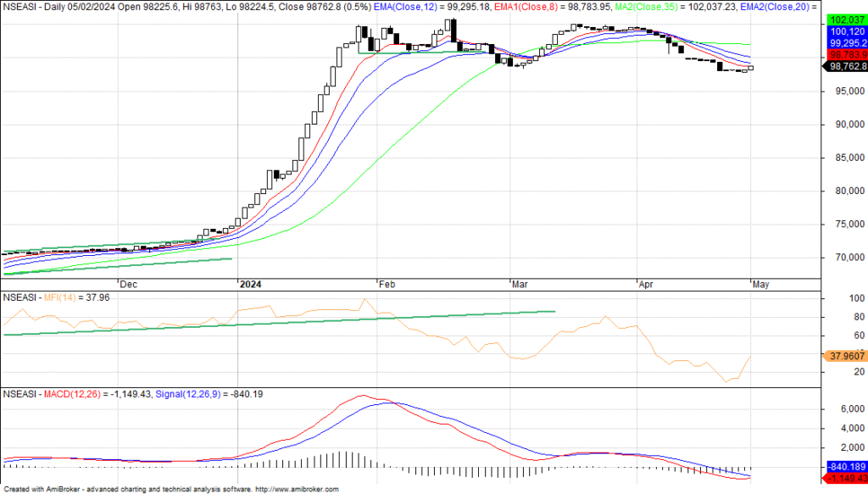This screenshot has height=494, width=868.
Task: Click the orange 37.9607 MFI value tag
Action: coord(845,356)
